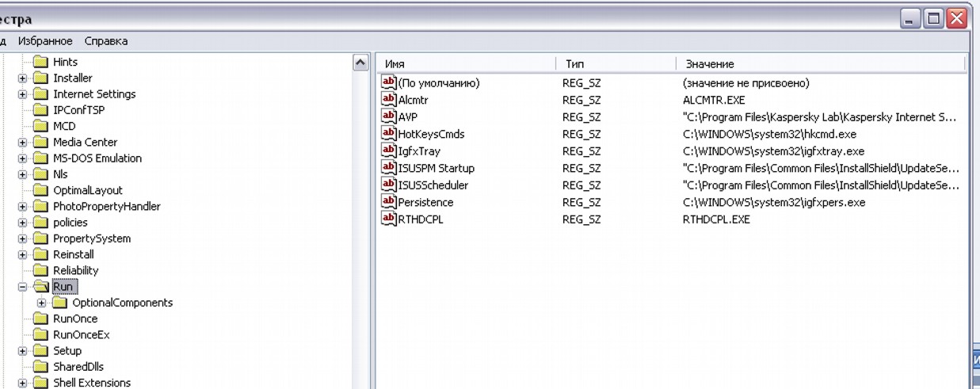The height and width of the screenshot is (389, 980).
Task: Click the Тип column header
Action: pyautogui.click(x=615, y=63)
